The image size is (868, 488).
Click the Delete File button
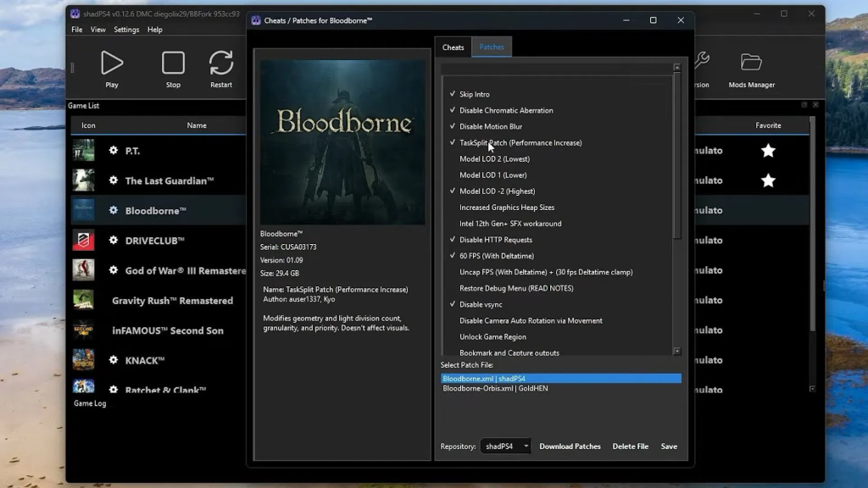pos(630,446)
